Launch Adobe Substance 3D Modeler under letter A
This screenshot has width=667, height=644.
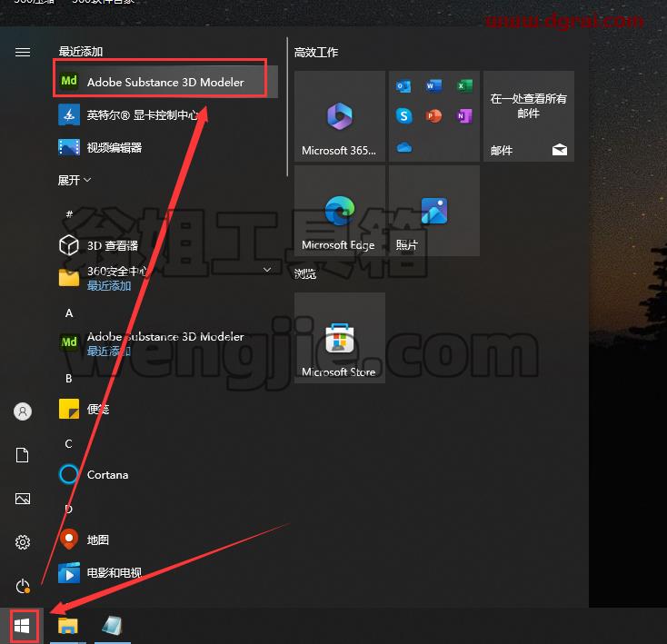click(167, 343)
